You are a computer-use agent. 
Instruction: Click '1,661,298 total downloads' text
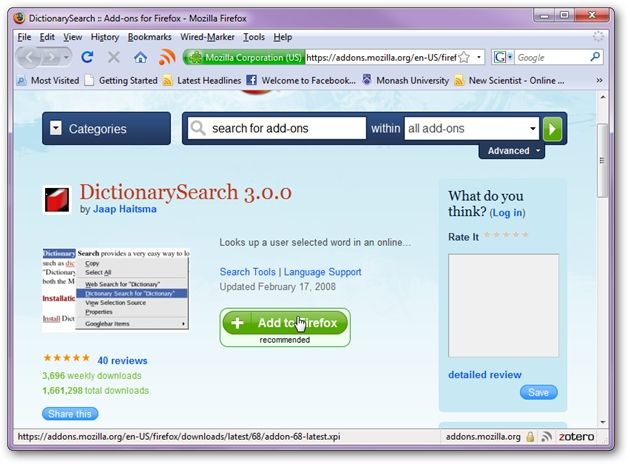[x=96, y=391]
